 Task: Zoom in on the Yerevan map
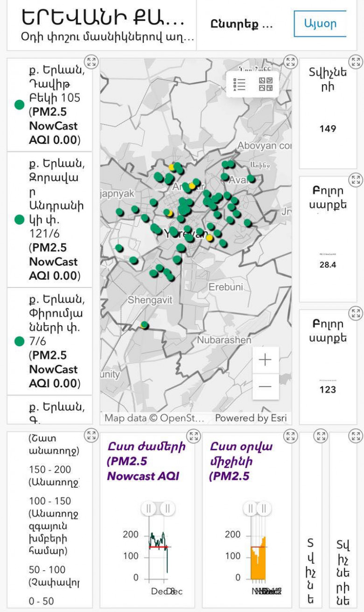[x=265, y=360]
